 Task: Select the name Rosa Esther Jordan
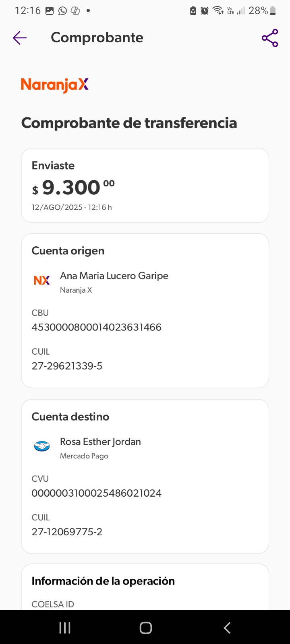click(x=100, y=442)
